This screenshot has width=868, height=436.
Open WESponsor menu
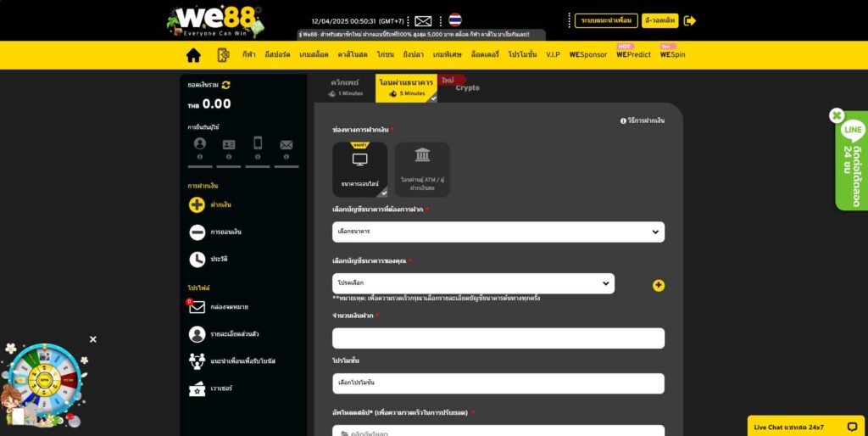coord(588,54)
